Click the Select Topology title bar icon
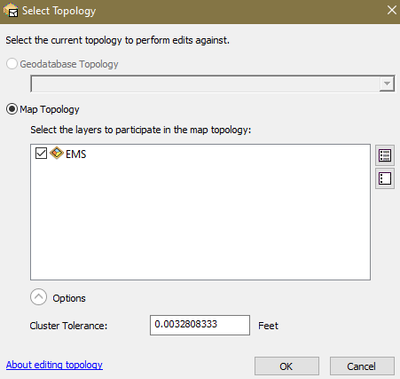The width and height of the screenshot is (400, 379). tap(11, 10)
